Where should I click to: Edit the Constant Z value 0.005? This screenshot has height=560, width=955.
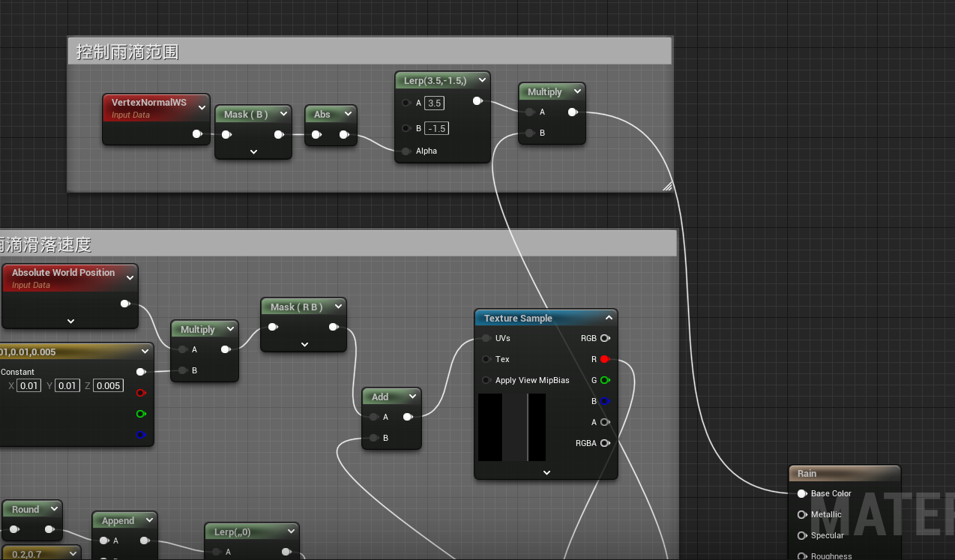coord(109,385)
